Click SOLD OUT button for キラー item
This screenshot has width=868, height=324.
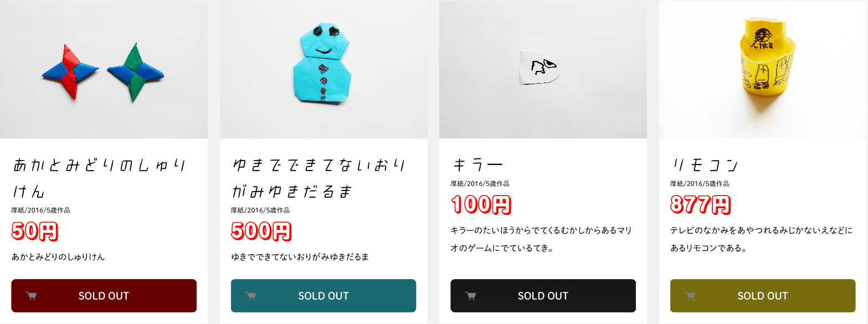pos(543,296)
